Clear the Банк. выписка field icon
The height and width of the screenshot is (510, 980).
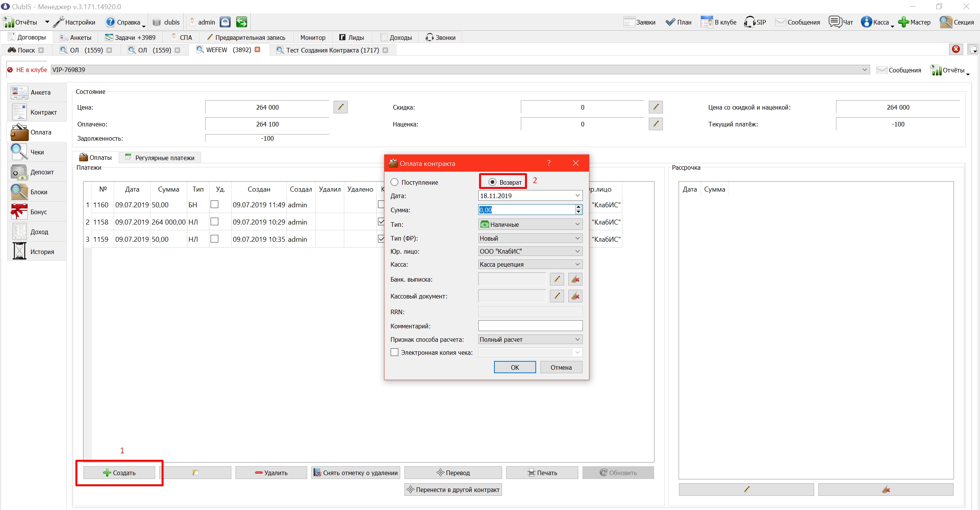(x=575, y=279)
